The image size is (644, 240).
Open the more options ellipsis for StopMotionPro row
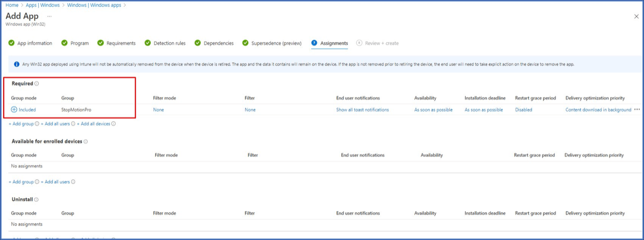point(638,109)
